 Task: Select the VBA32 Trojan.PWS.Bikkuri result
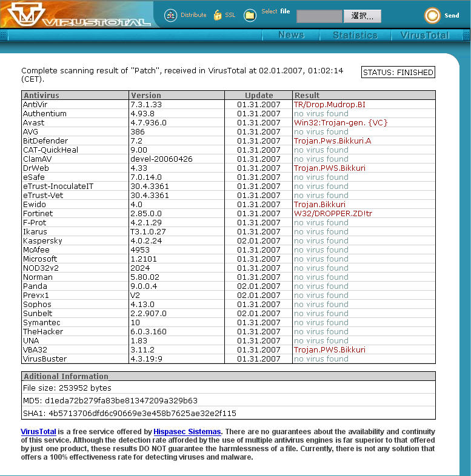pyautogui.click(x=329, y=349)
